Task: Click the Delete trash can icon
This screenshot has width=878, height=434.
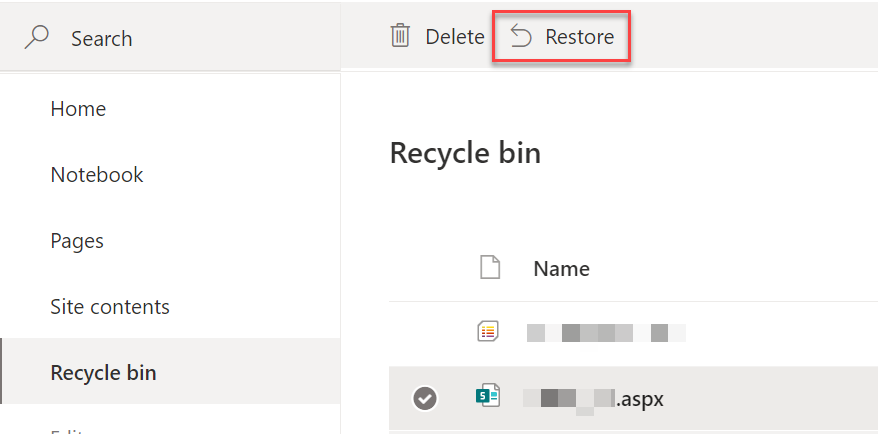Action: pos(400,36)
